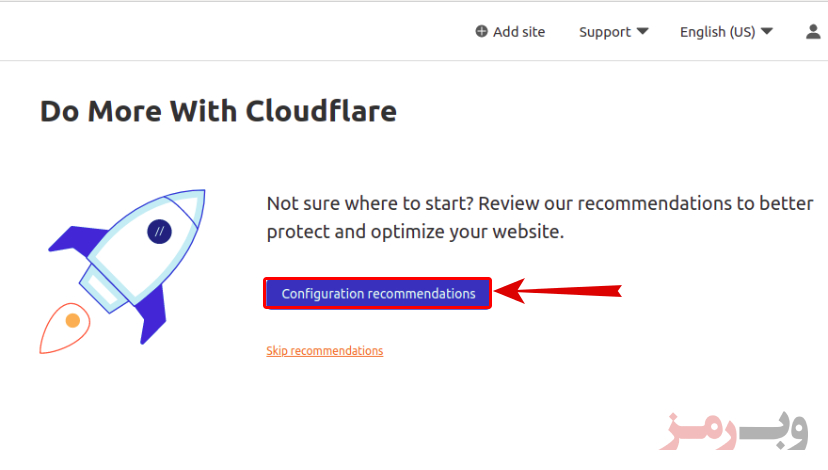The image size is (828, 470).
Task: Expand the English (US) language arrow
Action: (x=767, y=32)
